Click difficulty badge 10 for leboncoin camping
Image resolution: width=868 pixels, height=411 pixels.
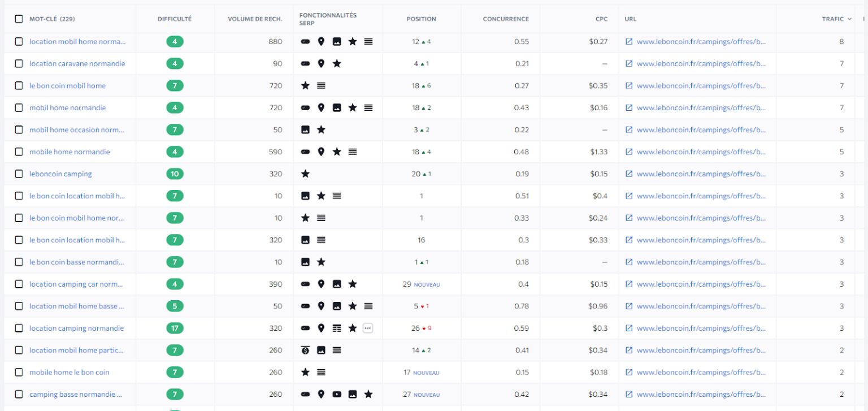[x=175, y=174]
